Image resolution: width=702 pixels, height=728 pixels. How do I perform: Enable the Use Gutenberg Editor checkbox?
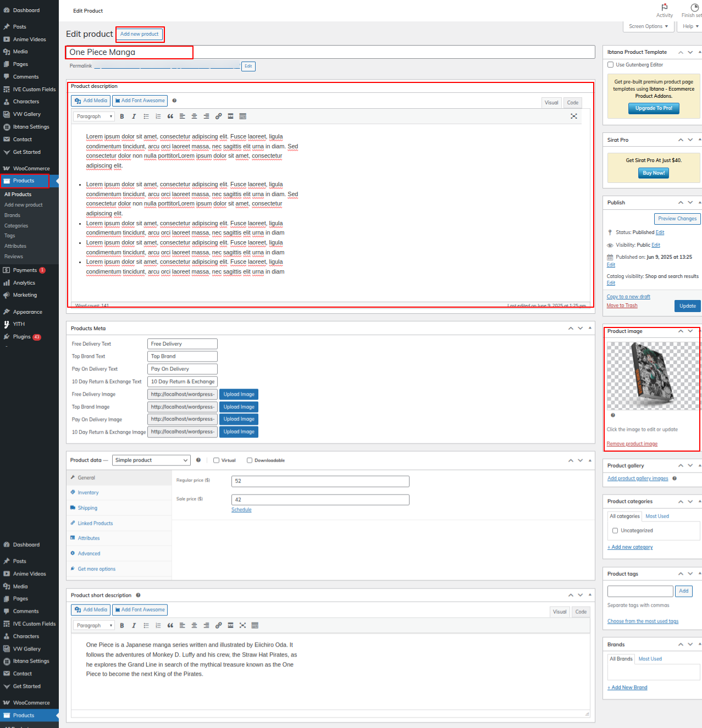tap(611, 65)
